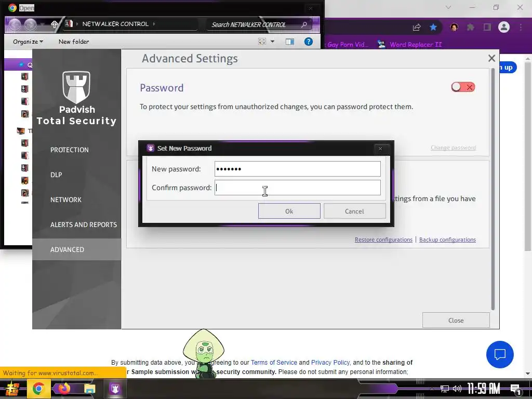Open the view options dropdown arrow
Image resolution: width=532 pixels, height=399 pixels.
(272, 42)
